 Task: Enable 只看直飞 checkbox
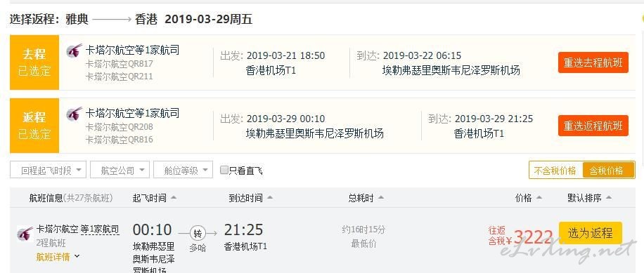[x=224, y=170]
